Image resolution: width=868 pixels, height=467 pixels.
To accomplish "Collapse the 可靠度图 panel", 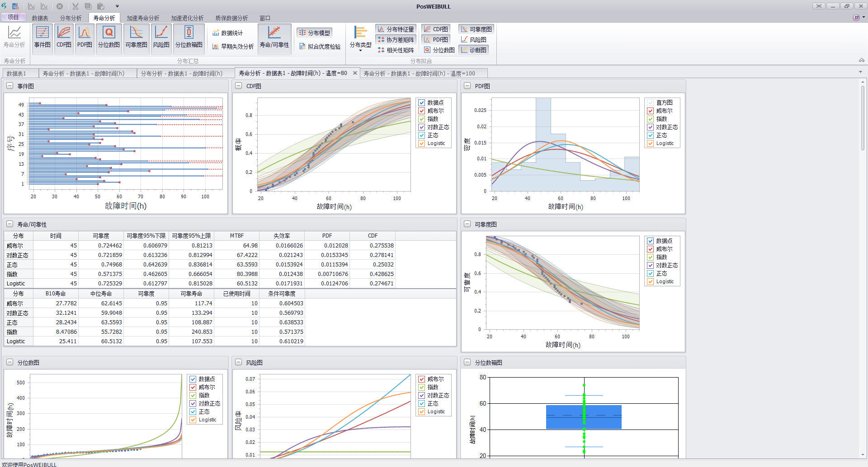I will pyautogui.click(x=467, y=224).
